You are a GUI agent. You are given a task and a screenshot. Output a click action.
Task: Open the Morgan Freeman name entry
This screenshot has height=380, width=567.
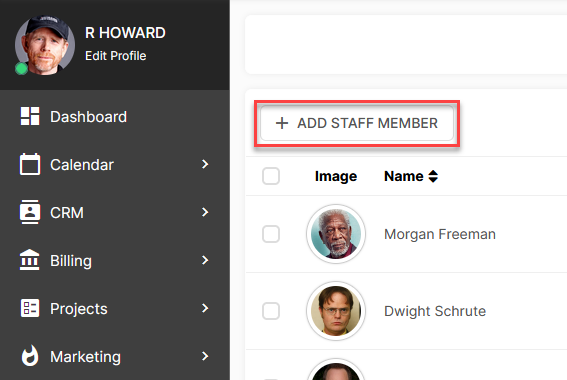click(x=440, y=234)
